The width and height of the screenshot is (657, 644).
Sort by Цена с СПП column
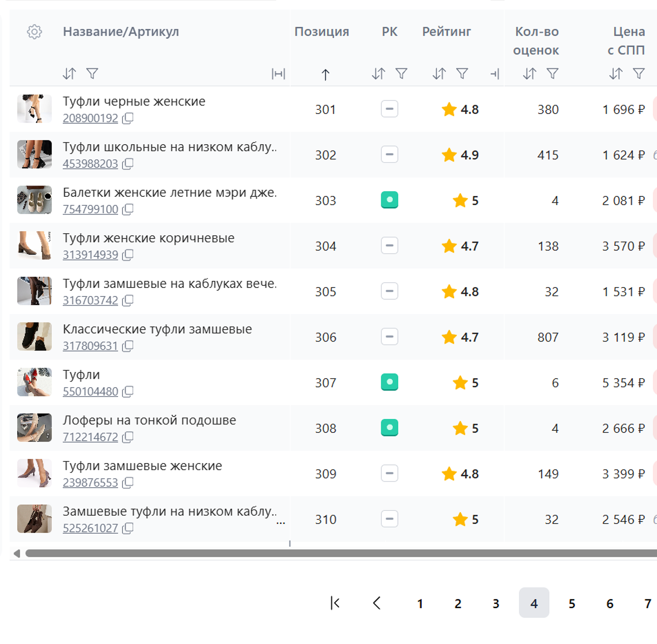[x=616, y=74]
